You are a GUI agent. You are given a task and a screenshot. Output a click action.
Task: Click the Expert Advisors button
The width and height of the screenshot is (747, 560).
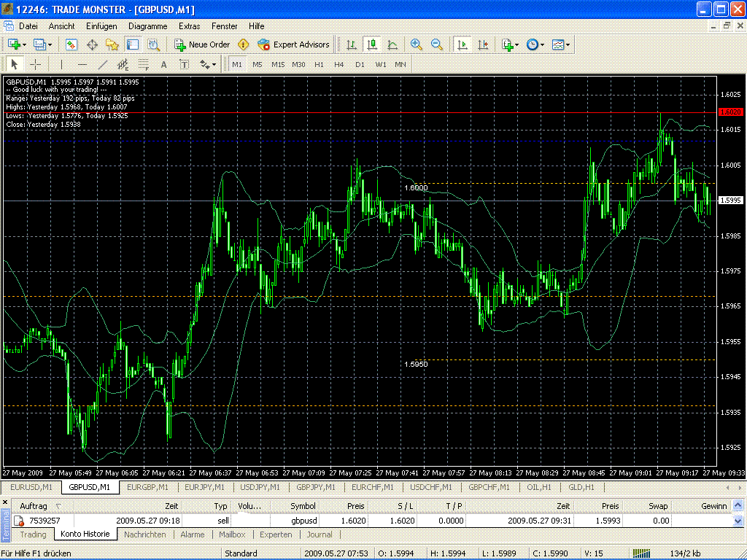(293, 44)
